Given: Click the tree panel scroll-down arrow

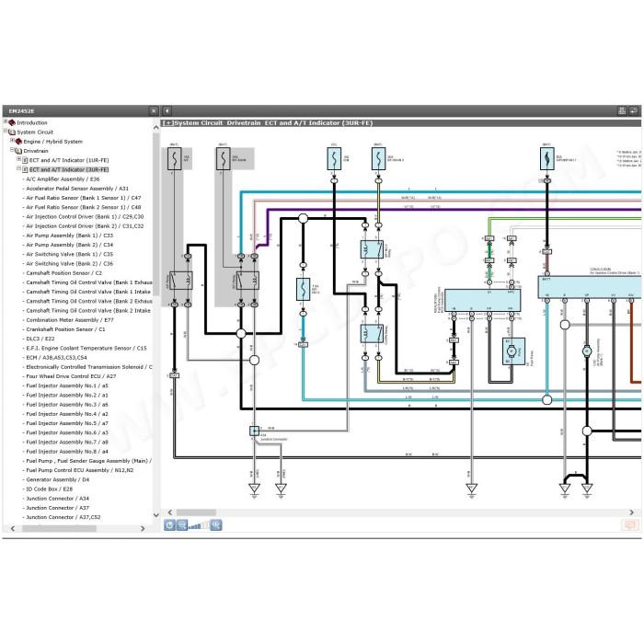Looking at the screenshot, I should 156,514.
